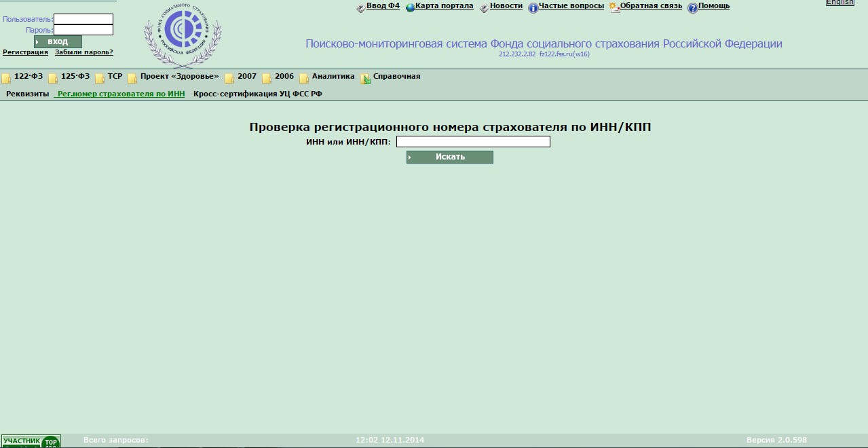Open Кросс-сертификация УЦ ФСС РФ submenu
868x448 pixels.
[258, 94]
